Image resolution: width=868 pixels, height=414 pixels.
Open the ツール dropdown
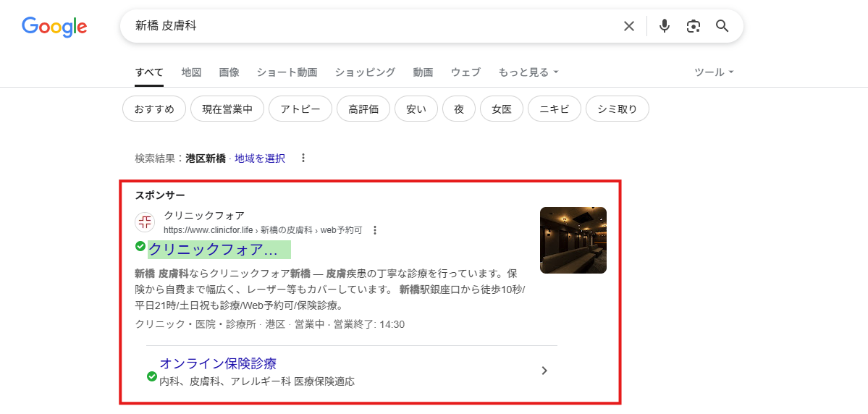[x=714, y=72]
